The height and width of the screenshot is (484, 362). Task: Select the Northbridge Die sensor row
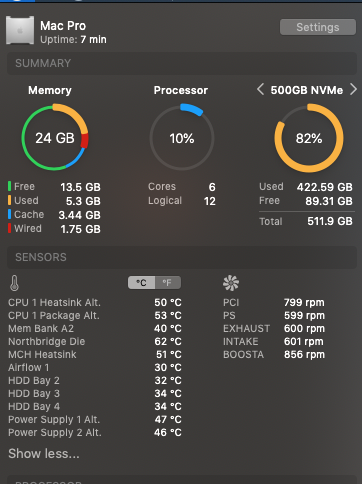point(95,341)
